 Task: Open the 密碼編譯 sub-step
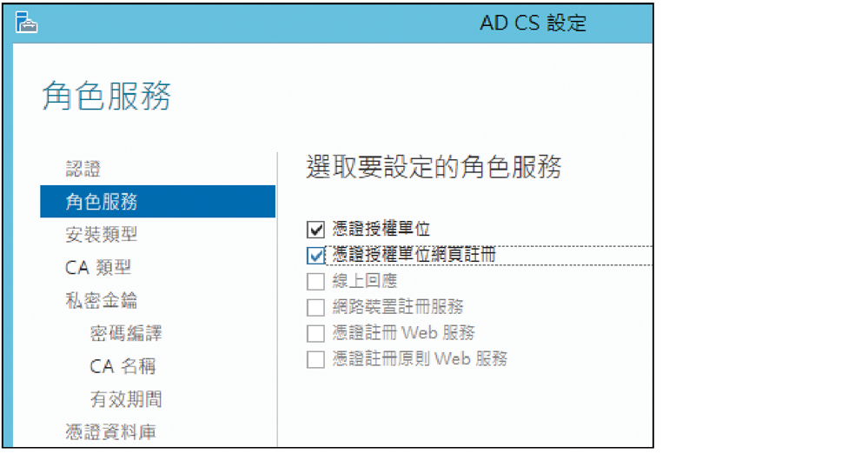pos(126,333)
